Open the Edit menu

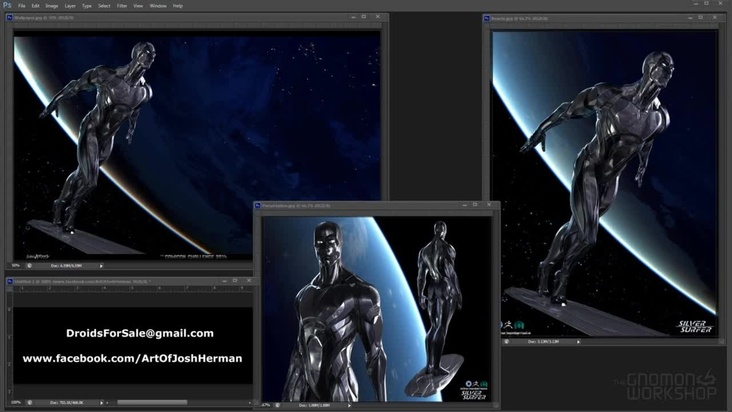[x=36, y=6]
